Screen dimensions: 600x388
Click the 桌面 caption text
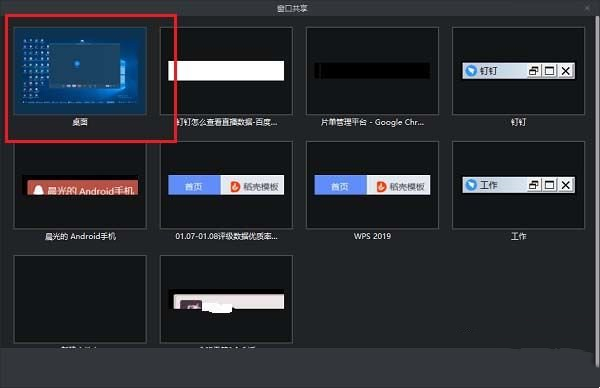(x=80, y=122)
